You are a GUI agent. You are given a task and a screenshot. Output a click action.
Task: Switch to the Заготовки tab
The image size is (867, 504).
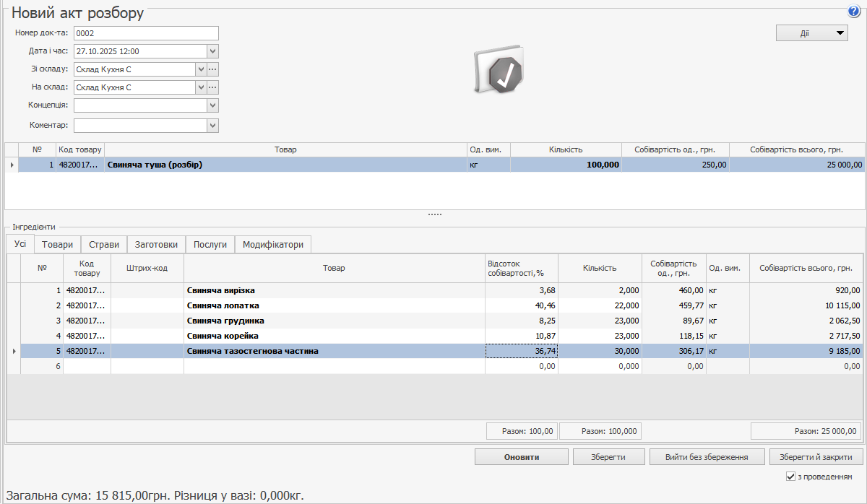(157, 245)
